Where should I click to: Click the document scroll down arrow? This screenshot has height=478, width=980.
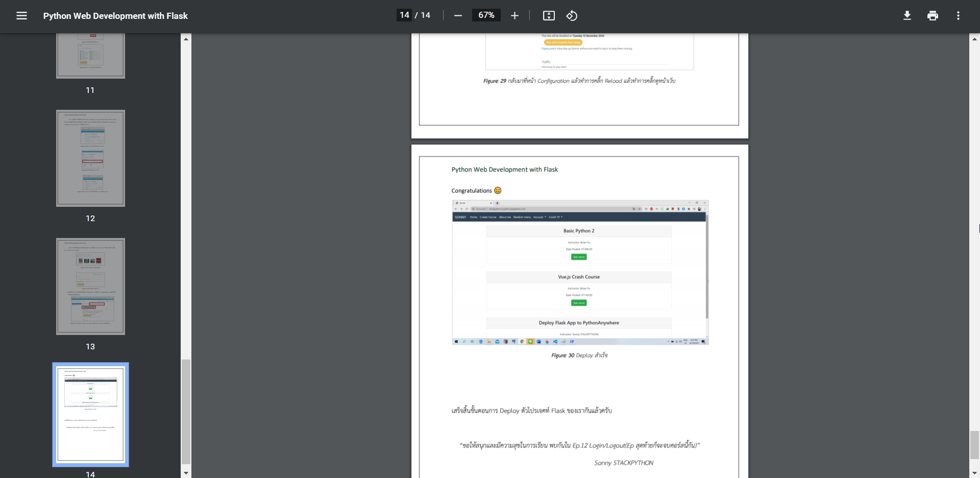[974, 473]
